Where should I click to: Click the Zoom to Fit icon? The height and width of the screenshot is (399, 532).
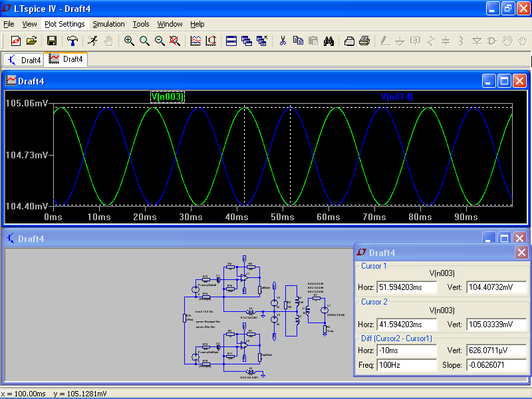click(x=175, y=41)
